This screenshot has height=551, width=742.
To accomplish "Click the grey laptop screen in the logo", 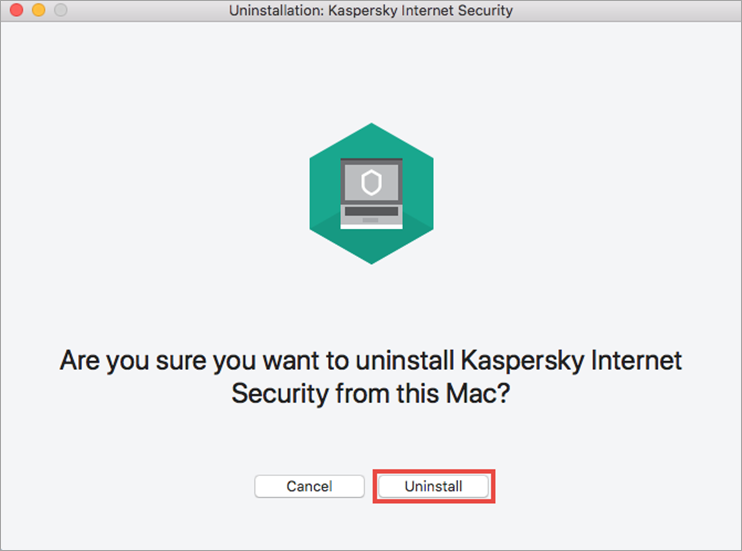I will [x=371, y=182].
